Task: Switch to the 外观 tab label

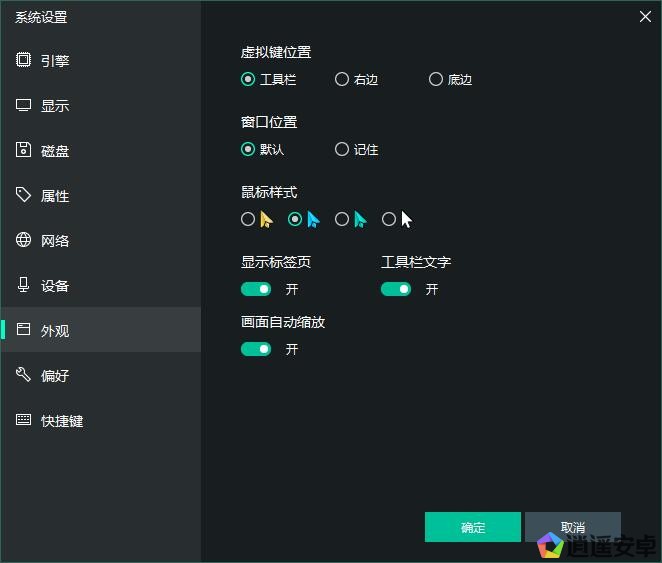Action: click(55, 331)
